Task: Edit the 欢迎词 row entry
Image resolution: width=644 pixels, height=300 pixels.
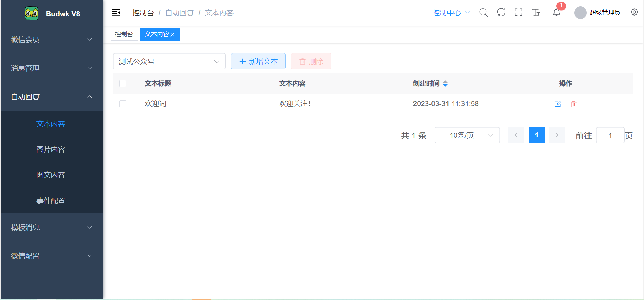Action: pyautogui.click(x=557, y=104)
